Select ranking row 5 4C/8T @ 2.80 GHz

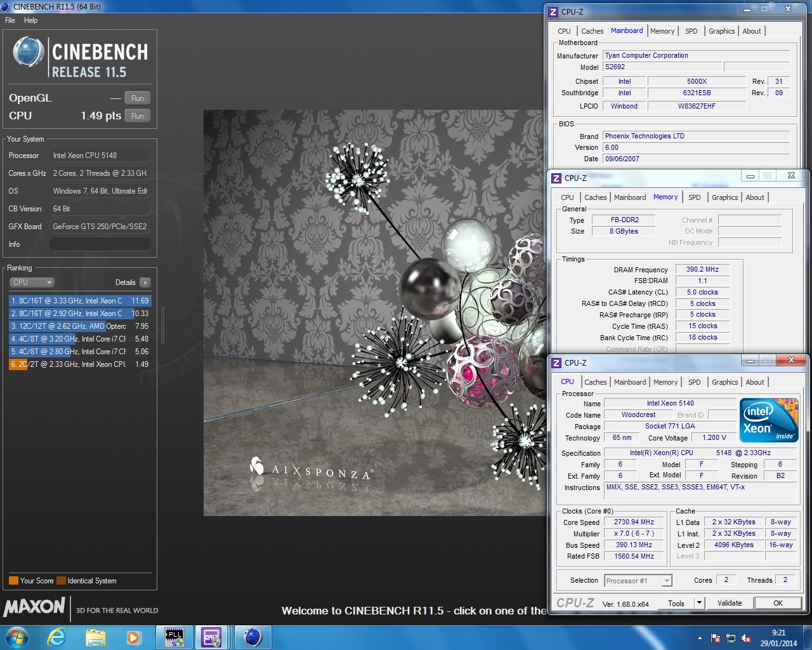click(x=80, y=352)
